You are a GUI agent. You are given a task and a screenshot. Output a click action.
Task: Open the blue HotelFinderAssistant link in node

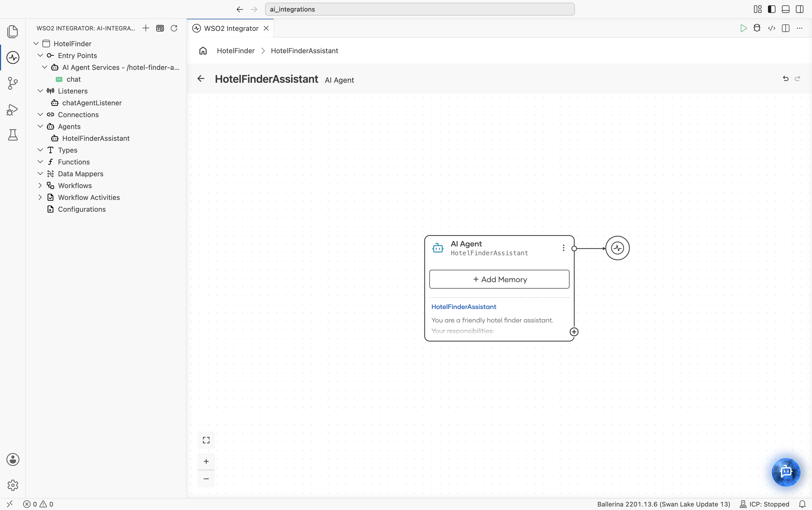coord(463,307)
